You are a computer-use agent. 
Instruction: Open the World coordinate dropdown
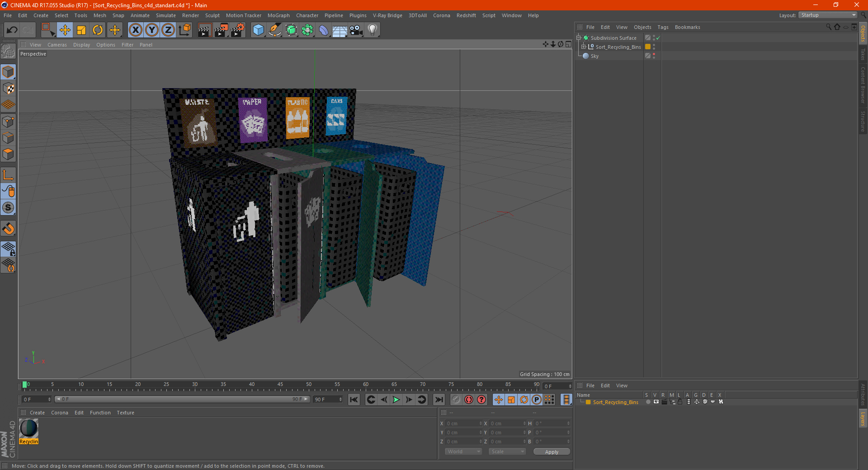[463, 451]
